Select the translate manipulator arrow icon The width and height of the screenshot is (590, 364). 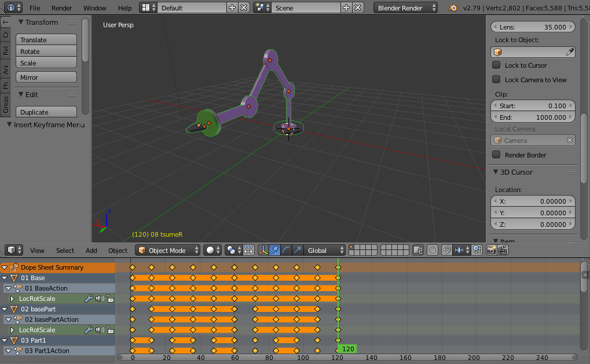274,250
